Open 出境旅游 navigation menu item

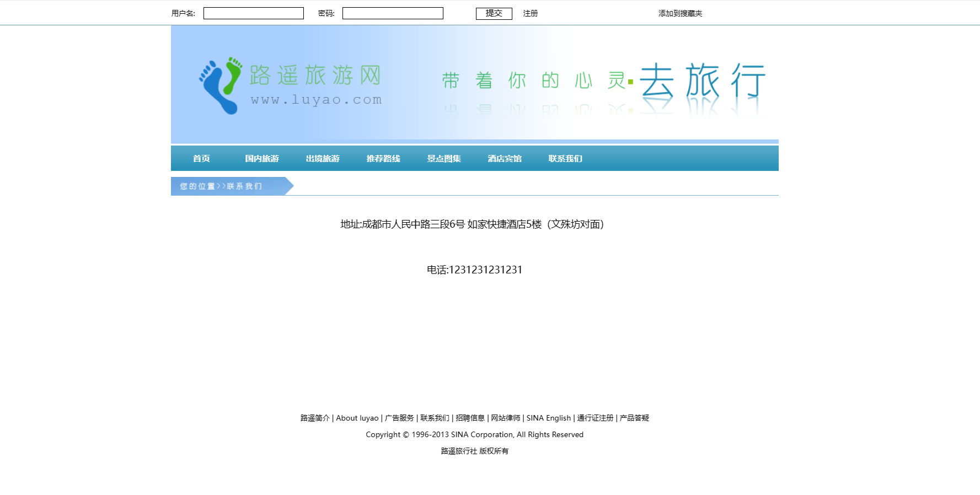tap(323, 158)
